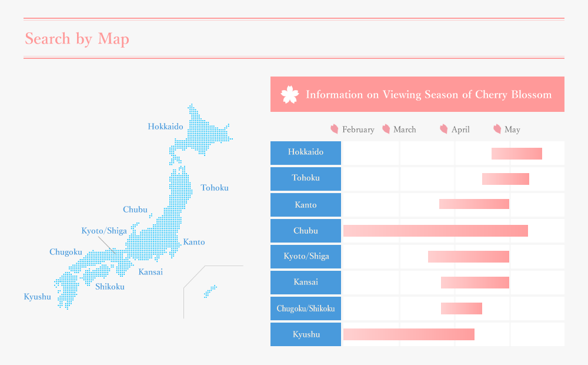Image resolution: width=588 pixels, height=365 pixels.
Task: Click the Chugoku label on the map
Action: click(x=66, y=253)
